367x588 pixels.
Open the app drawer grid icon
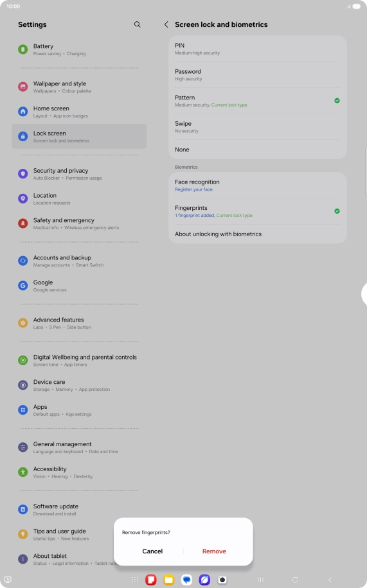tap(135, 580)
